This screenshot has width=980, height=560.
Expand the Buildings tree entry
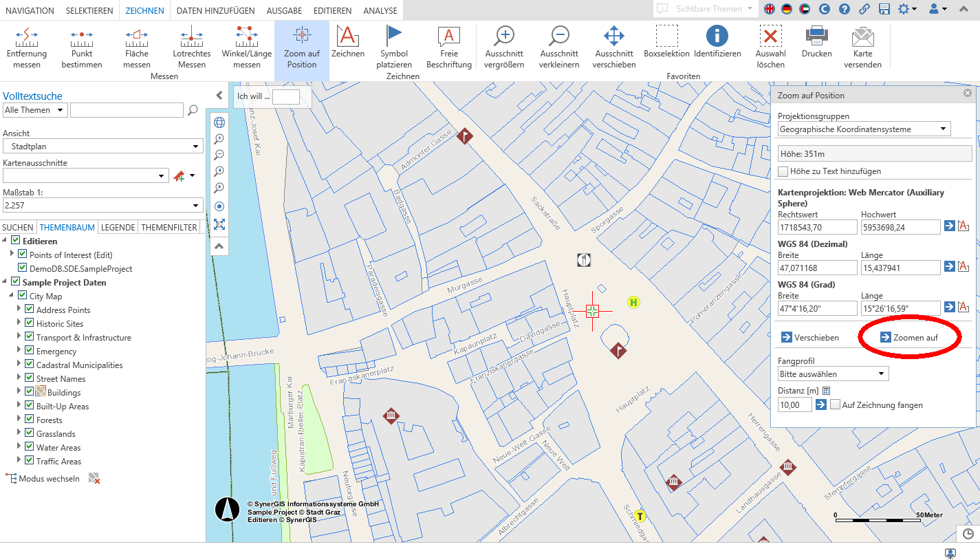click(19, 392)
